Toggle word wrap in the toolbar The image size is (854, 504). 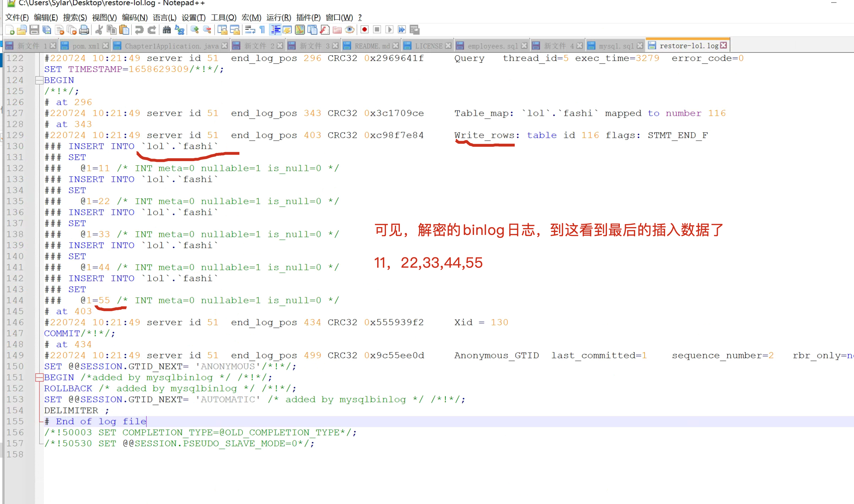[249, 30]
